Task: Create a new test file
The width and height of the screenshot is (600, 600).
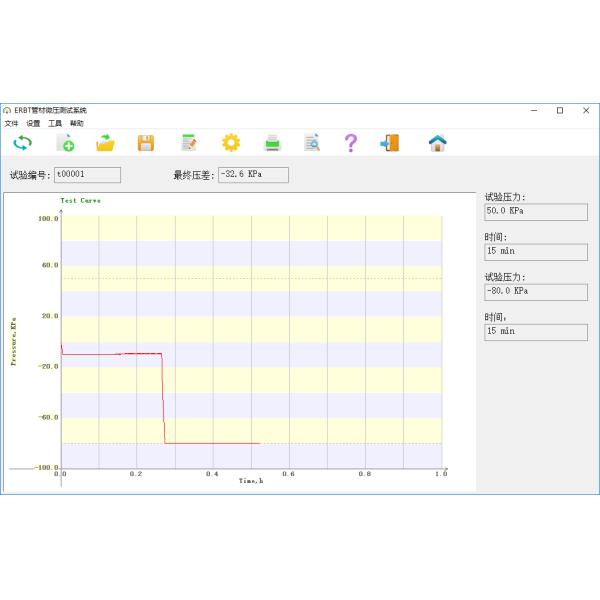Action: click(x=65, y=143)
